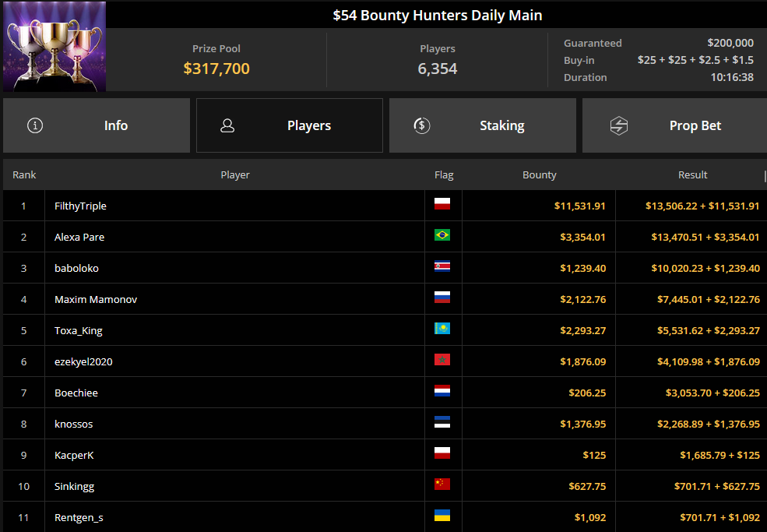Select player ezekyel2020
Image resolution: width=767 pixels, height=532 pixels.
pos(83,361)
